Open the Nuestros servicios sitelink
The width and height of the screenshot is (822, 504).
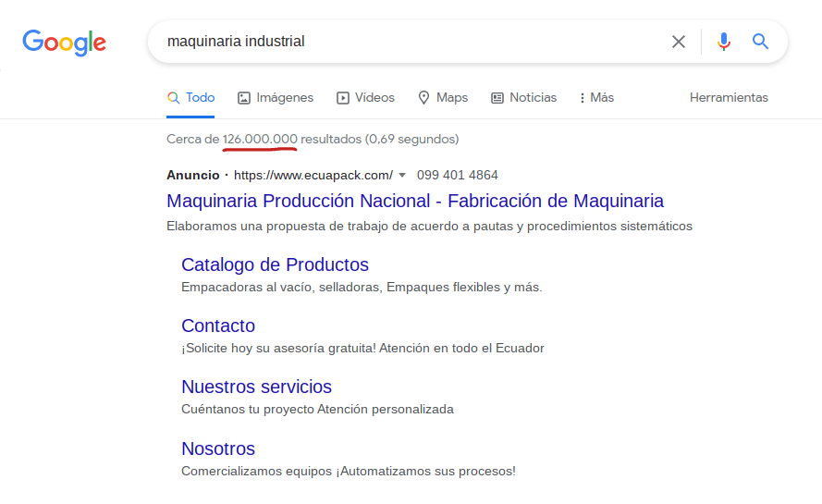click(x=256, y=387)
